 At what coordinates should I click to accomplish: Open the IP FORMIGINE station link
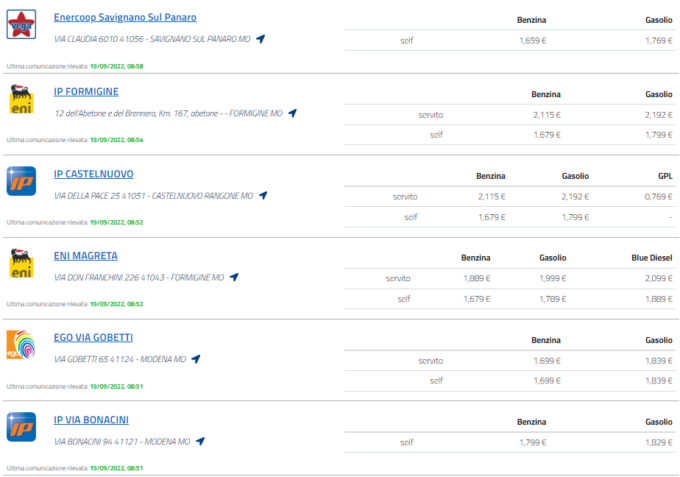point(86,92)
